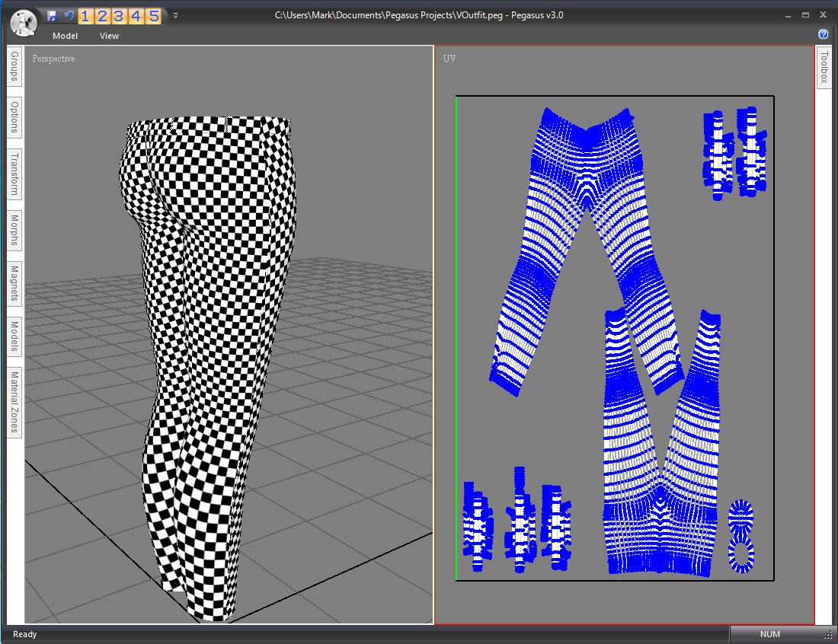Expand the Options side panel tab

(14, 117)
